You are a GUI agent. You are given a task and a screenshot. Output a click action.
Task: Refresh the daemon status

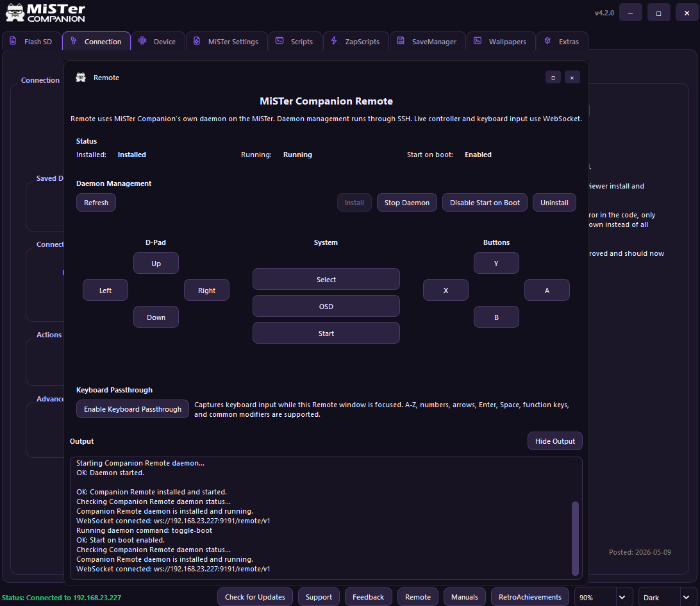click(96, 202)
